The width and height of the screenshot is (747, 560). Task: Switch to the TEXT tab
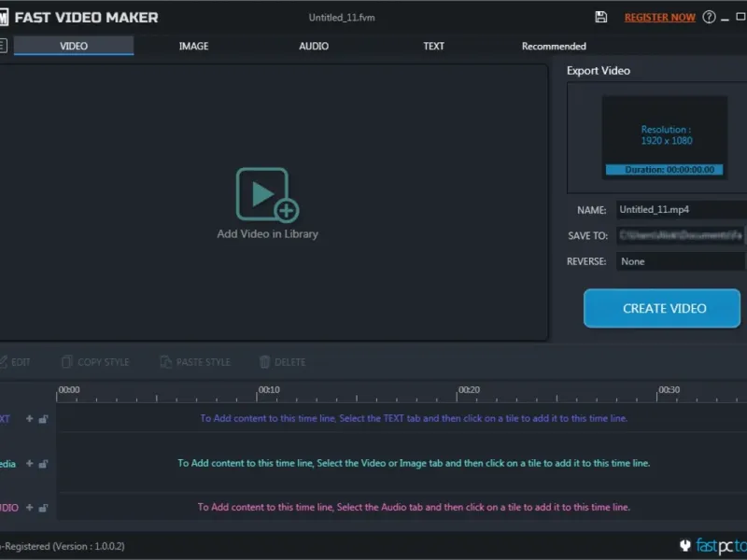click(x=433, y=46)
